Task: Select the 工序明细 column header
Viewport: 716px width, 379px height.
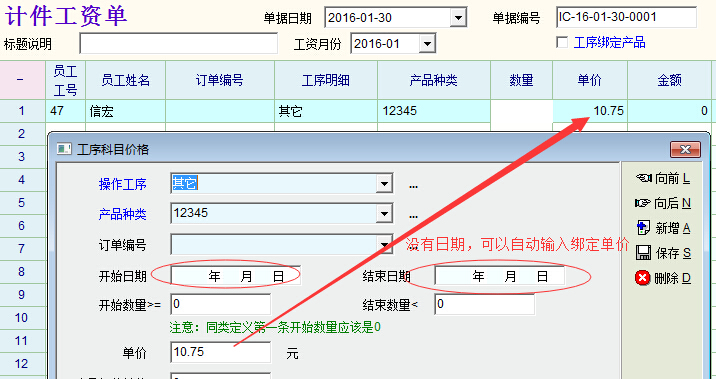Action: point(326,80)
